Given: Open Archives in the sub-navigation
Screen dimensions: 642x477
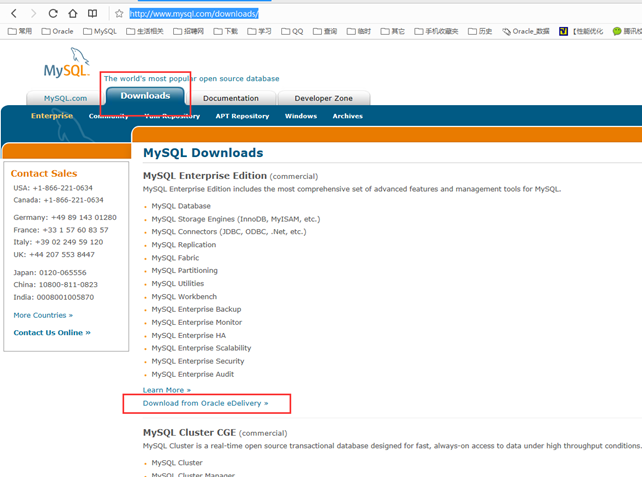Looking at the screenshot, I should (x=348, y=116).
